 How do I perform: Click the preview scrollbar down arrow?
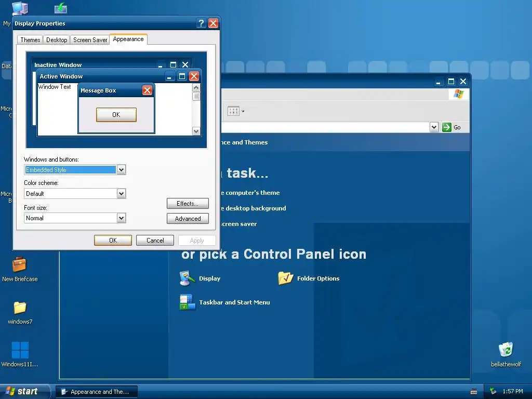click(196, 131)
